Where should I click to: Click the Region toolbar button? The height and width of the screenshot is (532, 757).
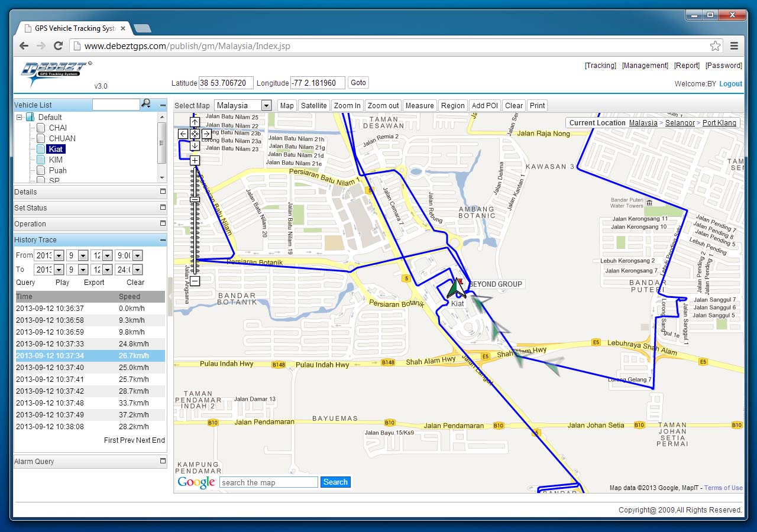tap(452, 105)
